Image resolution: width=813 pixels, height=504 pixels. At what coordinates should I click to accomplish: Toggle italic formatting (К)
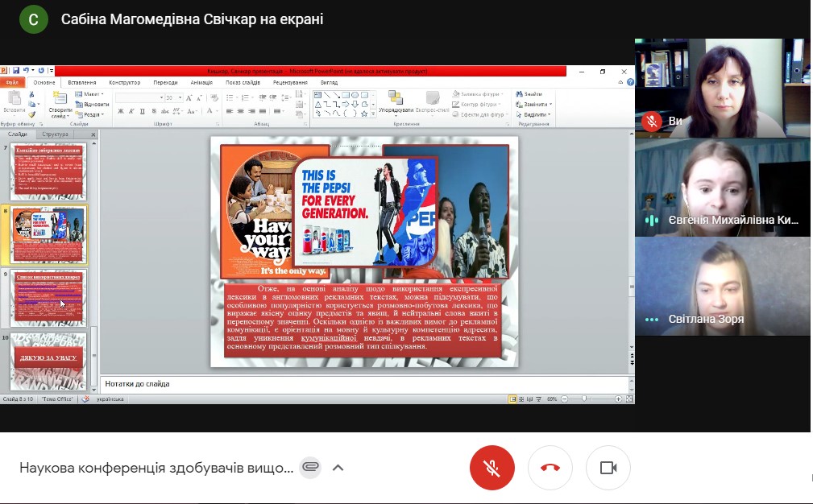[131, 111]
